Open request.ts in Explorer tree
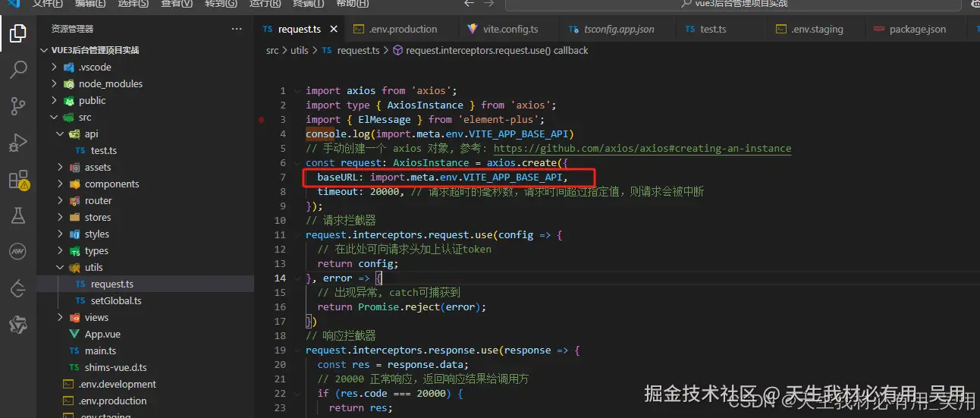Image resolution: width=980 pixels, height=418 pixels. tap(112, 284)
